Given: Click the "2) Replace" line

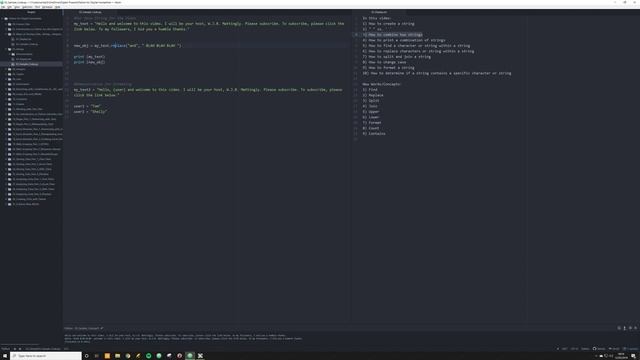Looking at the screenshot, I should (373, 95).
